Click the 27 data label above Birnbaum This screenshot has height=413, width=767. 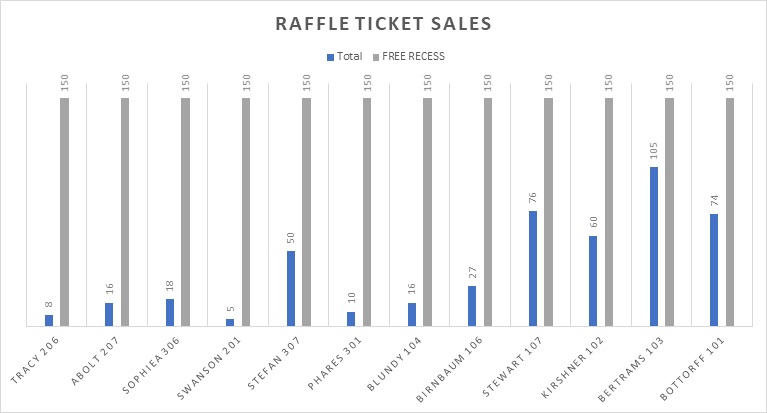[472, 270]
